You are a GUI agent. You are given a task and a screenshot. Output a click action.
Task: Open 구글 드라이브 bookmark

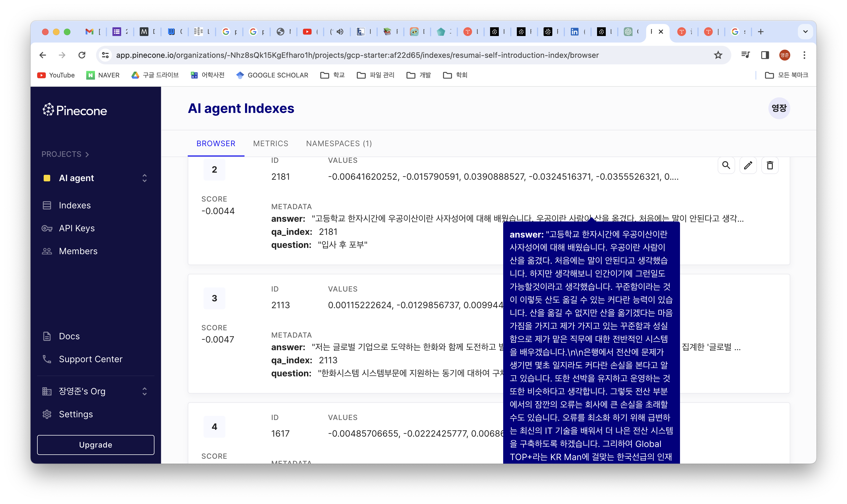pos(155,75)
